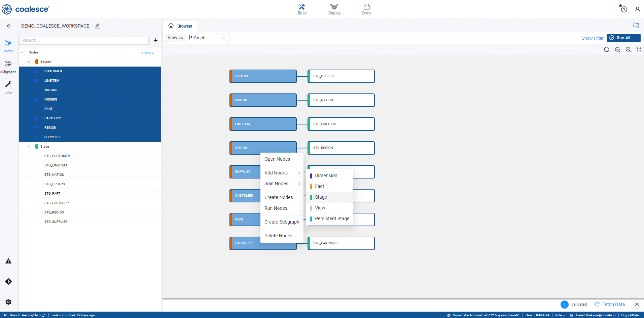Click the validated count badge
This screenshot has width=644, height=318.
point(564,305)
